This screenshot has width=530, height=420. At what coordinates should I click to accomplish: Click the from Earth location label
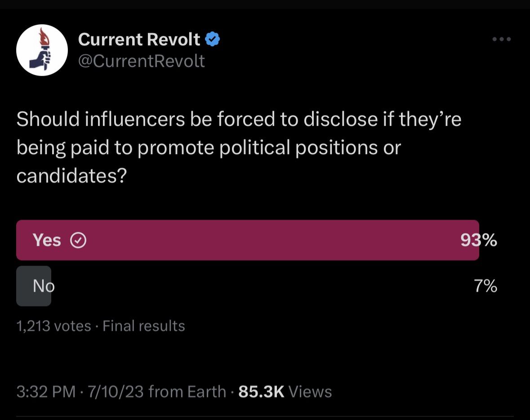coord(187,392)
